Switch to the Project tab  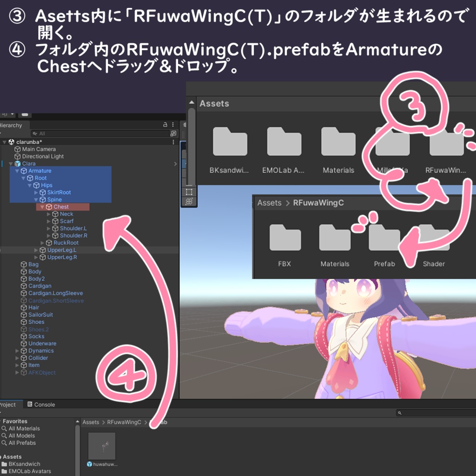point(10,404)
